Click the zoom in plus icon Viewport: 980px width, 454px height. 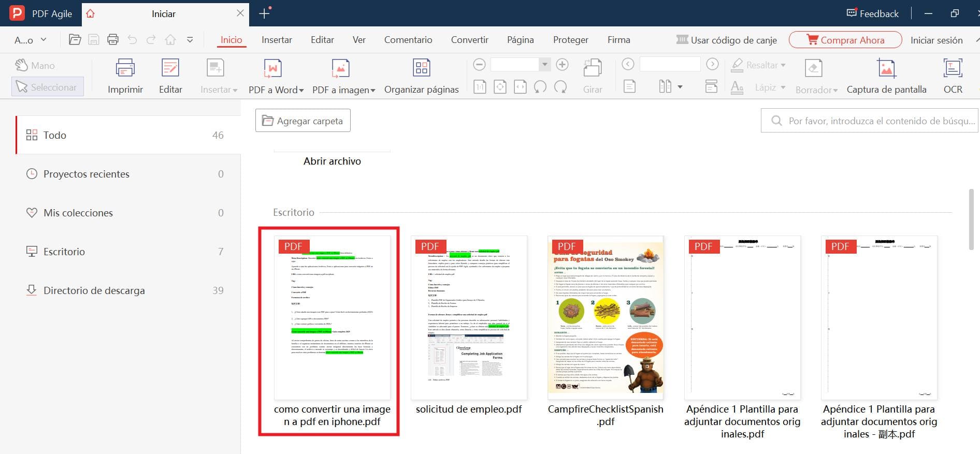(562, 65)
